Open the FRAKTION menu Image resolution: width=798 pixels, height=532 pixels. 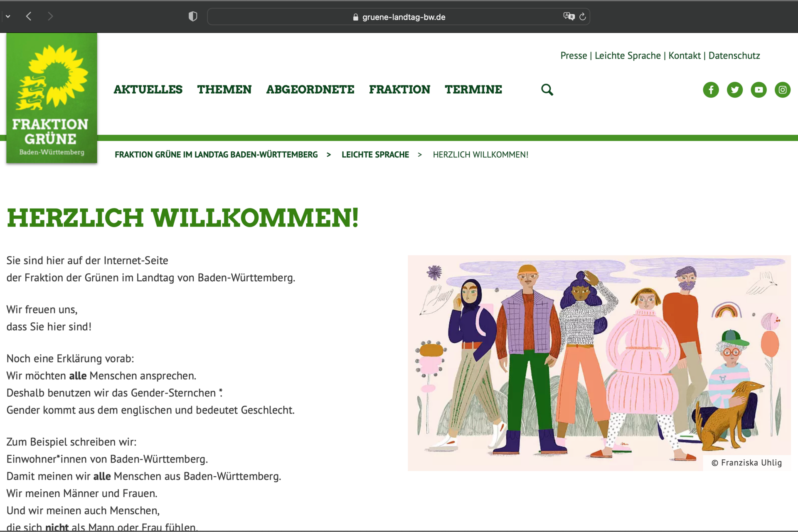(399, 89)
